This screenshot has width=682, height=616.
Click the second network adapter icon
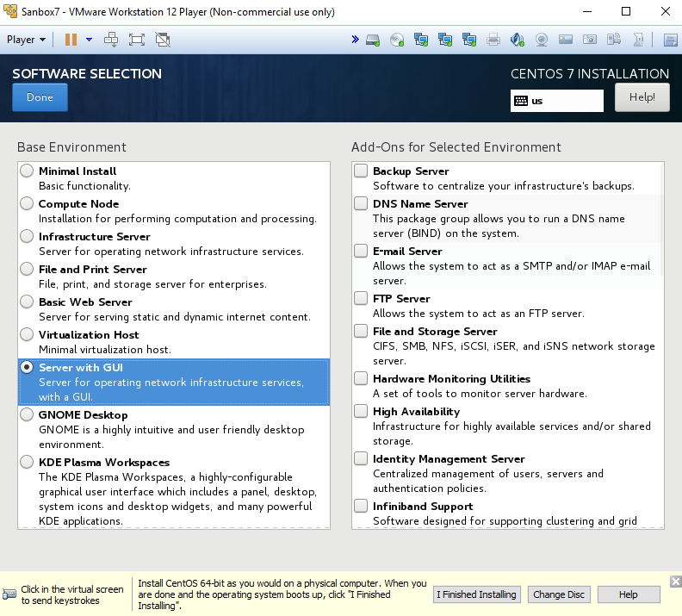point(445,40)
